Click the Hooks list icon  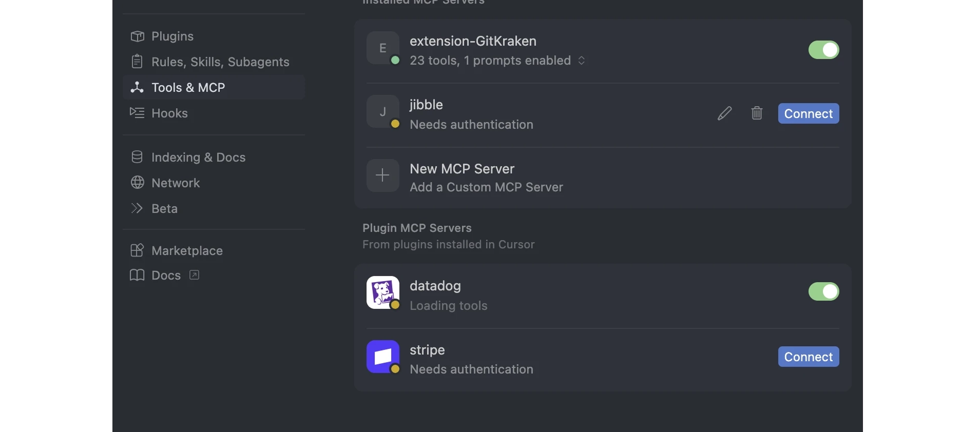pos(137,113)
